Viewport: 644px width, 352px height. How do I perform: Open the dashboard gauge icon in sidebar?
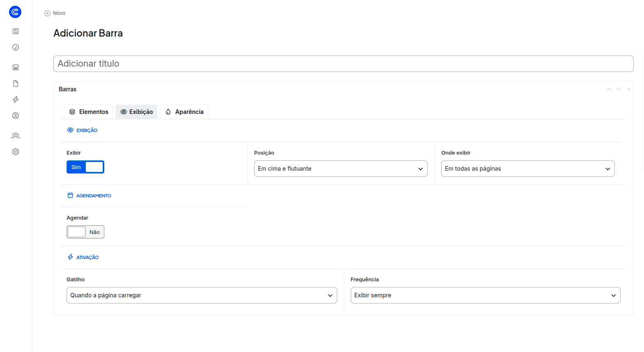click(16, 47)
